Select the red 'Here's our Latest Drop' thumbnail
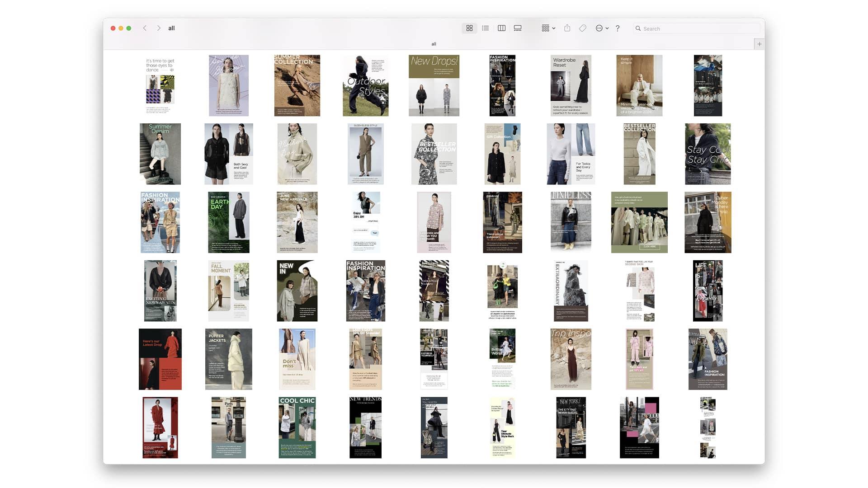 click(160, 359)
